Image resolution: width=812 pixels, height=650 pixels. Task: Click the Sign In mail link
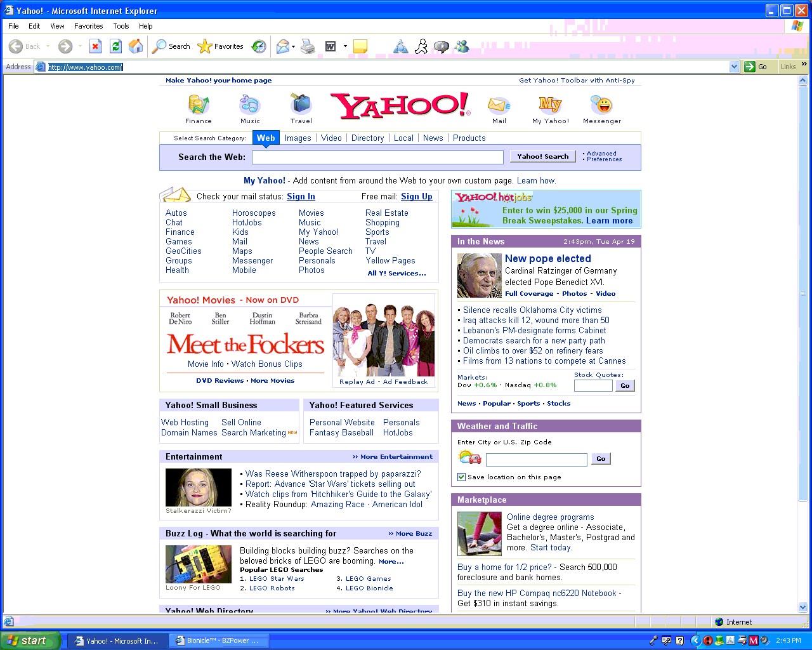[301, 197]
